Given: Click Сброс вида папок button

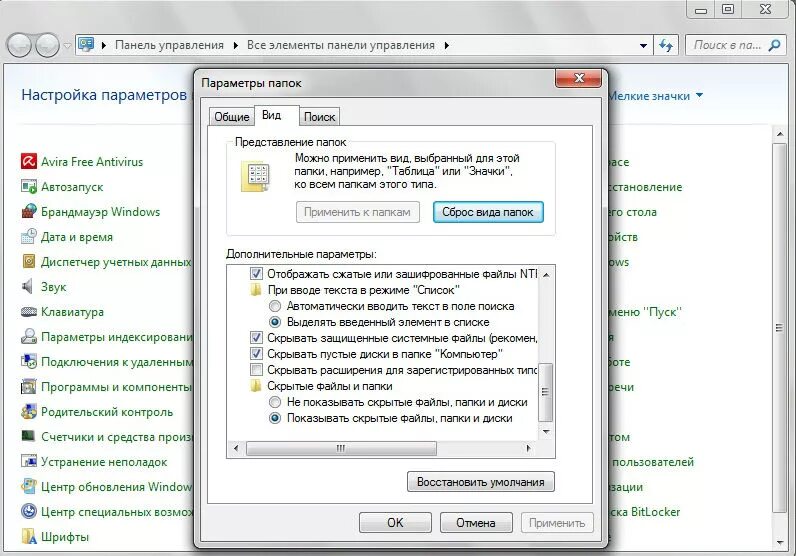Looking at the screenshot, I should (488, 212).
